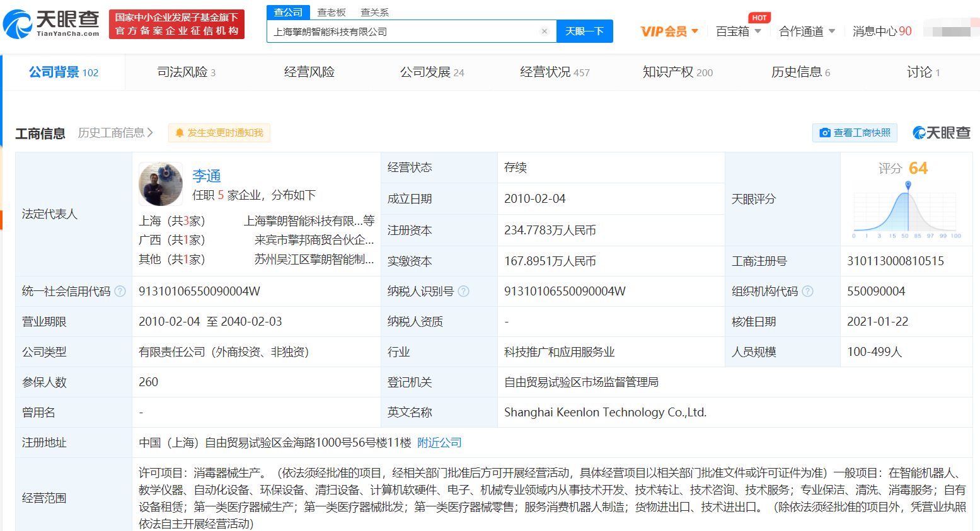Image resolution: width=980 pixels, height=531 pixels.
Task: Click the 人员规模 value 100-499人
Action: coord(875,351)
